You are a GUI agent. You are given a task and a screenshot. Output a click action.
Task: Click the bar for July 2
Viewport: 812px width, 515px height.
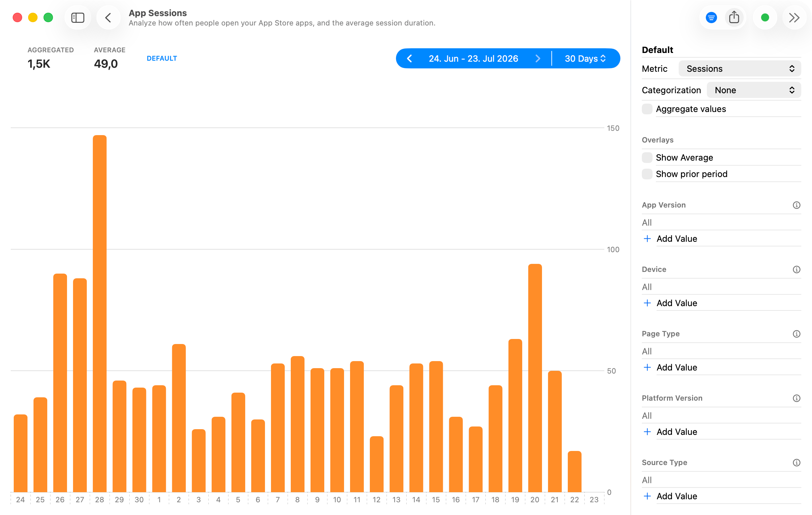[x=179, y=418]
